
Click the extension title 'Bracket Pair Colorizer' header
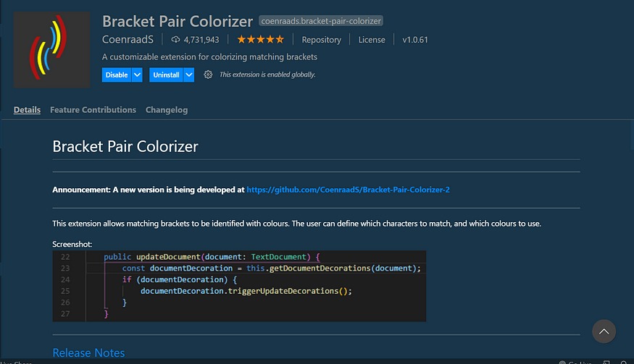[178, 21]
